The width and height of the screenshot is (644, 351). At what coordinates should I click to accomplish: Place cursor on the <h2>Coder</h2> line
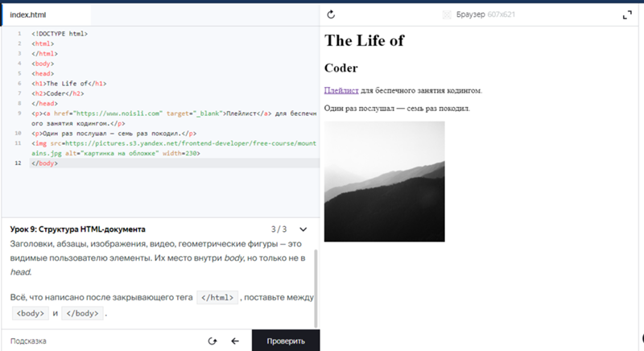(x=58, y=93)
